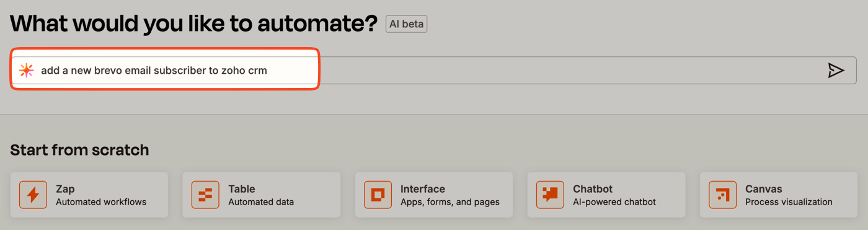Click the AI sparkle icon in prompt field
Viewport: 868px width, 230px height.
pyautogui.click(x=26, y=71)
